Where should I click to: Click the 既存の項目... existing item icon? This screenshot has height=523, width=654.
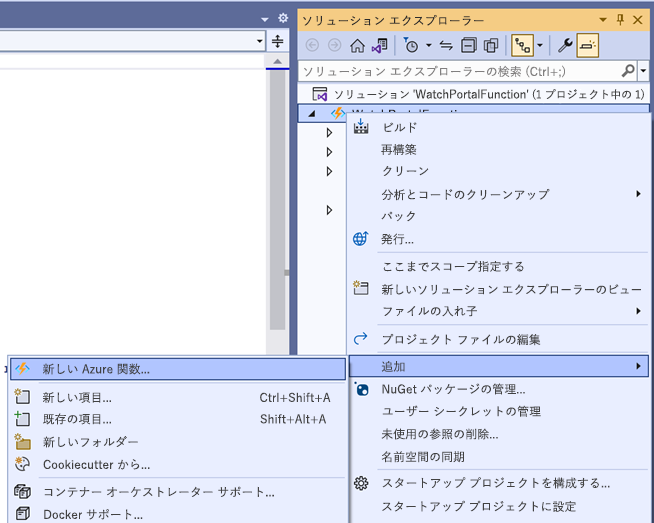(23, 419)
